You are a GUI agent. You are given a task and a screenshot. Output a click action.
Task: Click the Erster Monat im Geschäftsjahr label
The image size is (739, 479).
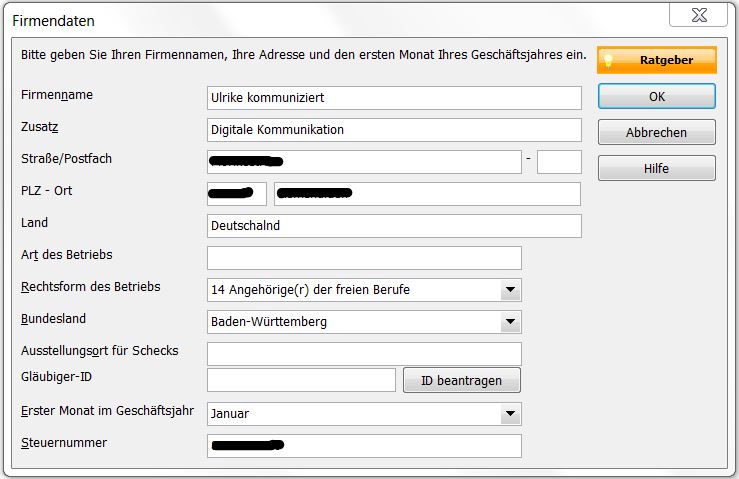click(107, 411)
